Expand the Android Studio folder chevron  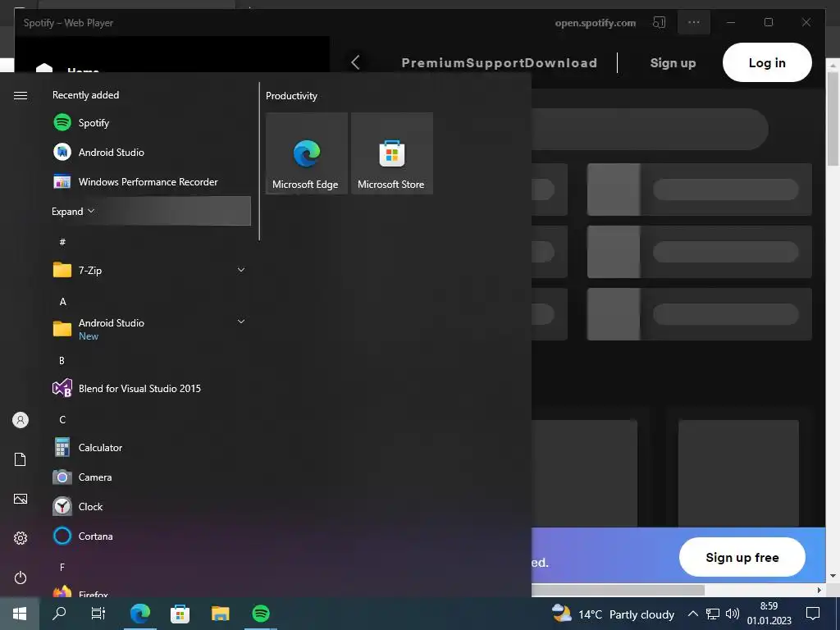coord(241,322)
